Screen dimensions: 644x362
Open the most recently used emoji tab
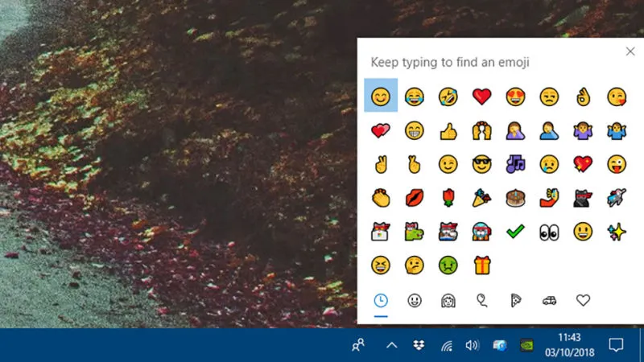(x=381, y=300)
